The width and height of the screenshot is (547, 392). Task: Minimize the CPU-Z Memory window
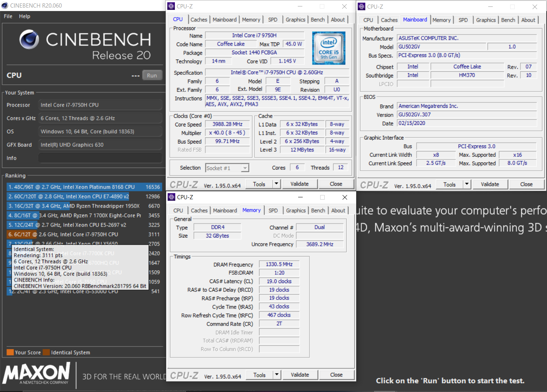[x=300, y=197]
